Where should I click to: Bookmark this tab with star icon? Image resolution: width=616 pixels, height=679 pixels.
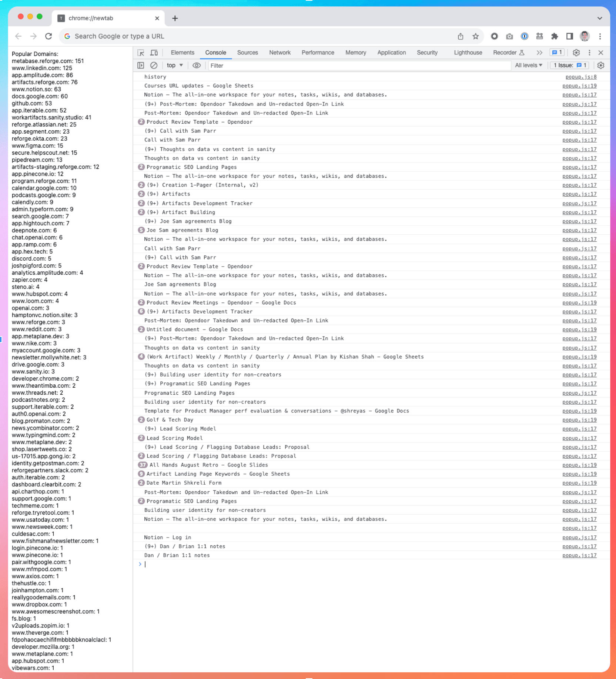(x=476, y=36)
